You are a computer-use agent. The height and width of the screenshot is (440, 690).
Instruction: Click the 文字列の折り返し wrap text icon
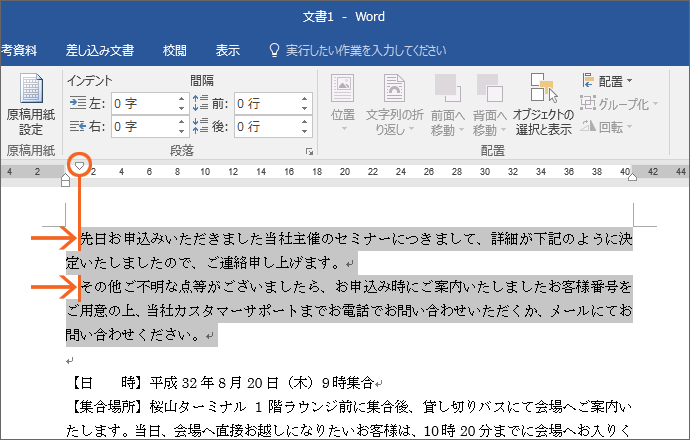click(394, 88)
